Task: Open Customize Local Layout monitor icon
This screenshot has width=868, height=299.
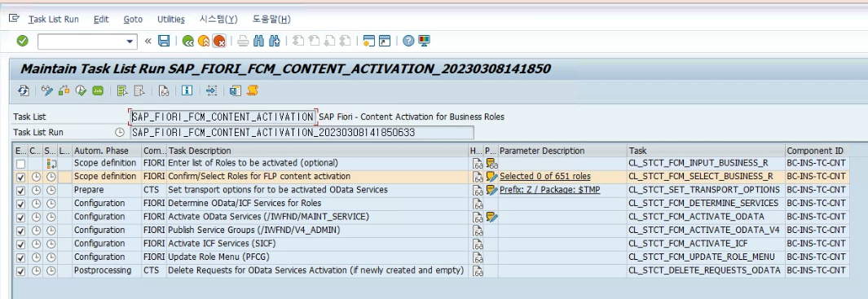Action: coord(424,41)
